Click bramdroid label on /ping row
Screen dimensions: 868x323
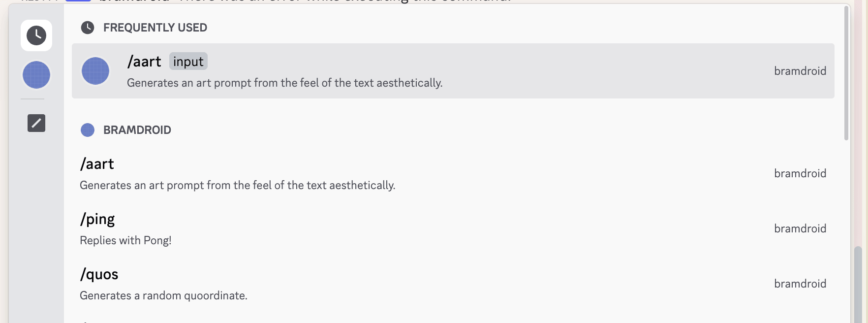pyautogui.click(x=800, y=228)
